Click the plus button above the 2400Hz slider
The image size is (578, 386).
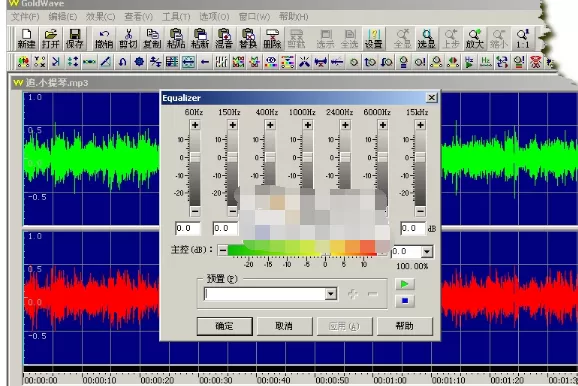[345, 125]
